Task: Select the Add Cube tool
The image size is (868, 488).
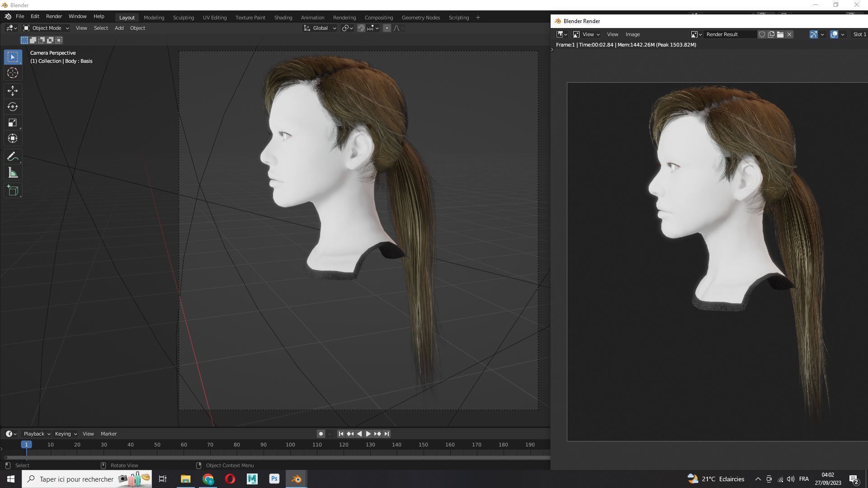Action: coord(13,191)
